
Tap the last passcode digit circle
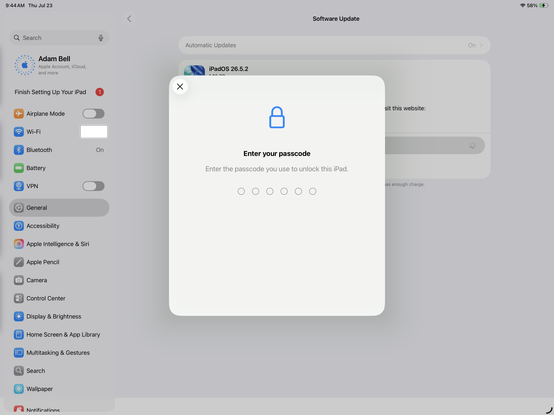313,191
